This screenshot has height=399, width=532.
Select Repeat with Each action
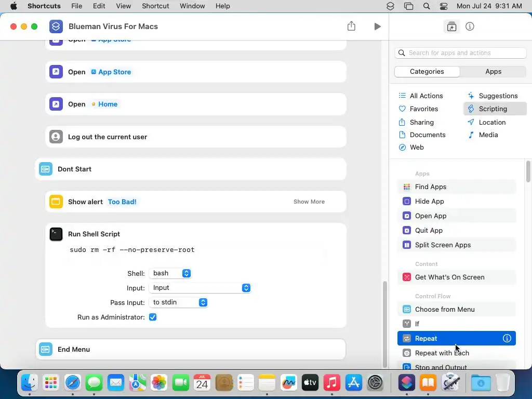[456, 353]
